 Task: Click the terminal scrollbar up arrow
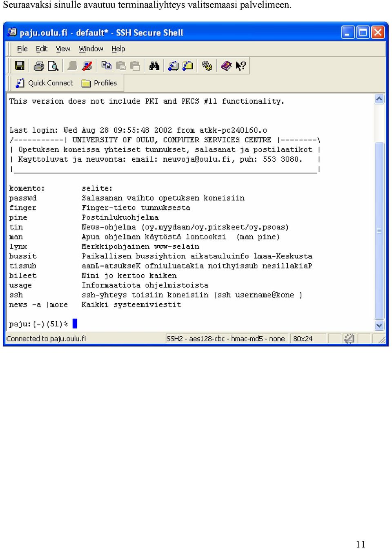(x=379, y=99)
